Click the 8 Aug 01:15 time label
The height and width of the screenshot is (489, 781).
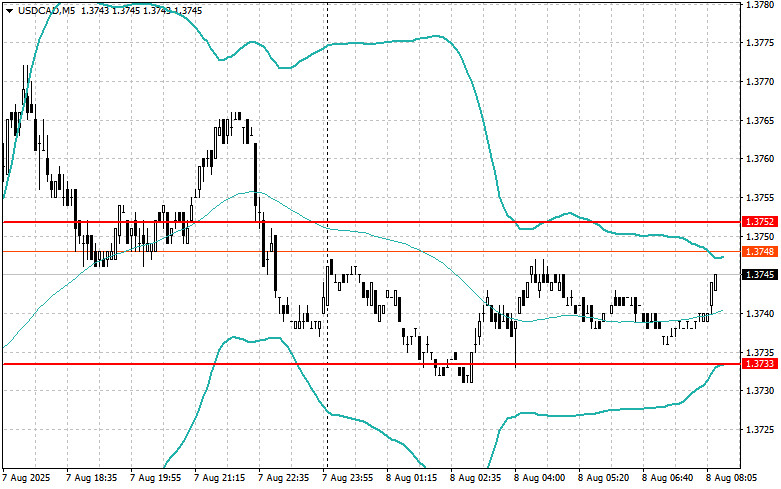(x=411, y=478)
